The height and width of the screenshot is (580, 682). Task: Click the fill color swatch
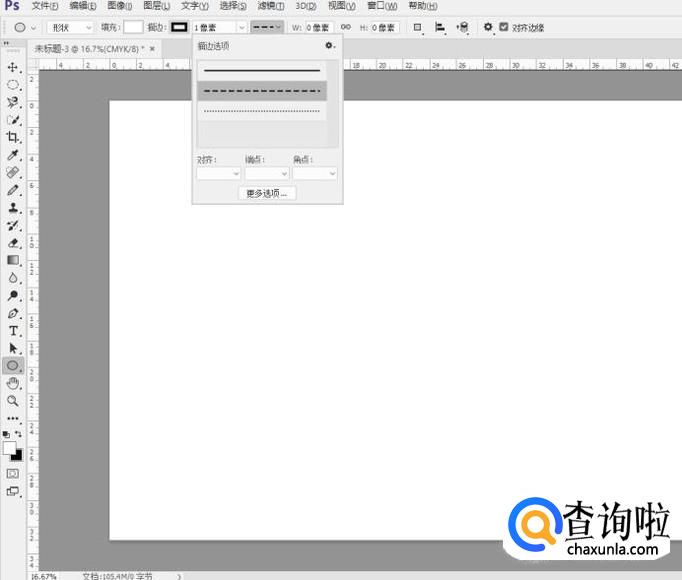tap(133, 27)
